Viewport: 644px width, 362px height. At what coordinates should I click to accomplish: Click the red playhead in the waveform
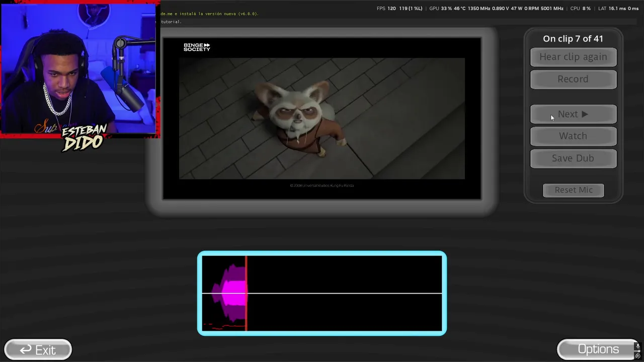click(246, 293)
